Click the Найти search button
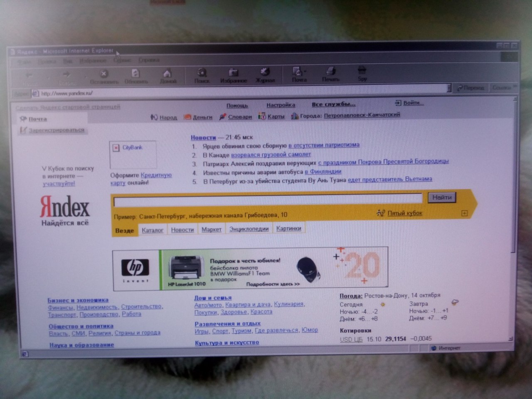532x399 pixels. [x=442, y=197]
